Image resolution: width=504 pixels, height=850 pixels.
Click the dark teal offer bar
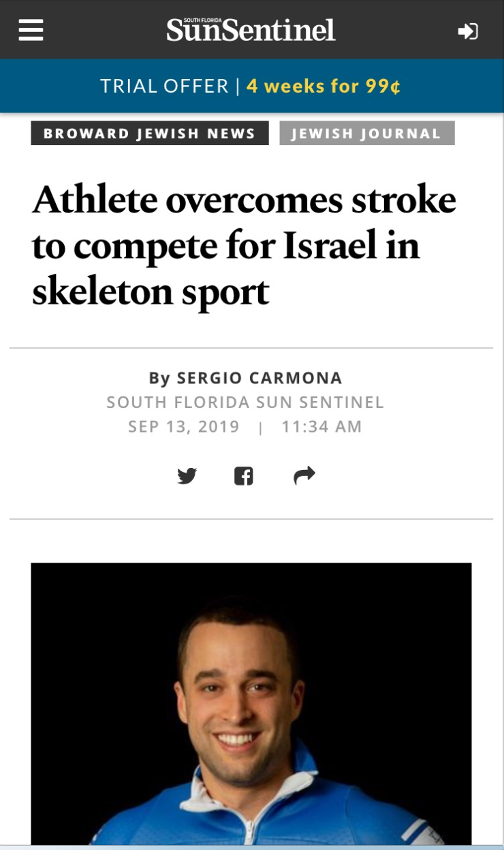[x=252, y=86]
